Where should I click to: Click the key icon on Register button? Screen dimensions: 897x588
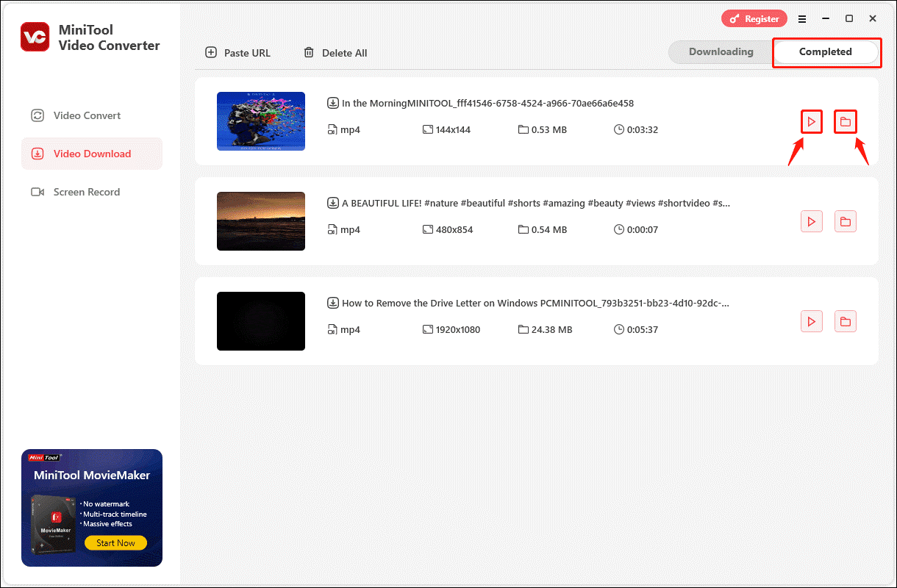tap(736, 19)
